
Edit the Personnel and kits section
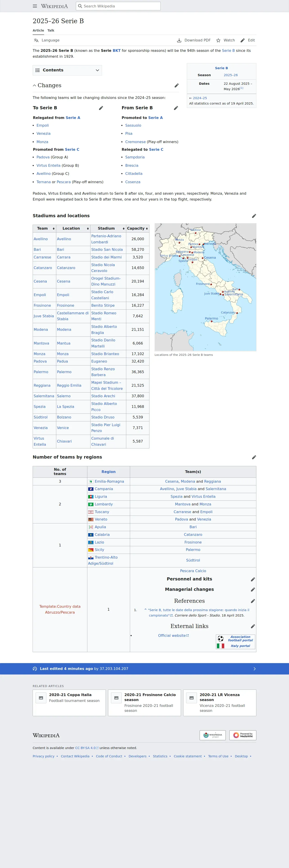(253, 579)
